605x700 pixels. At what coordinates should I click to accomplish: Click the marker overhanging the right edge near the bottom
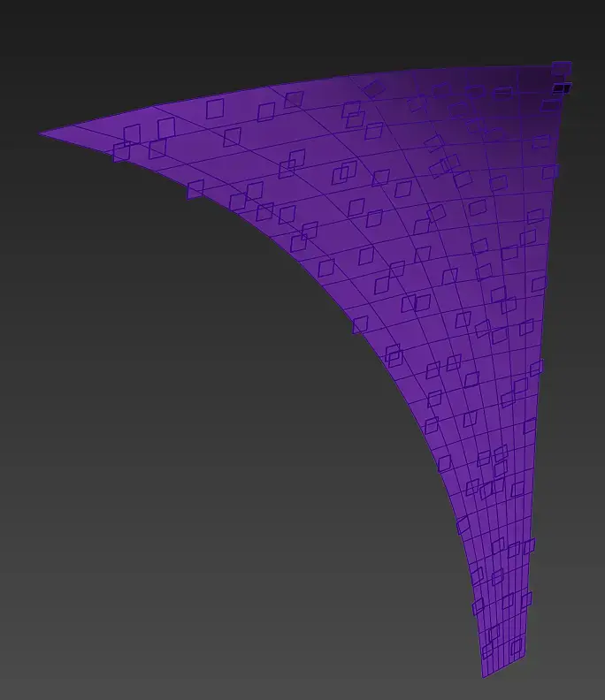pos(526,601)
